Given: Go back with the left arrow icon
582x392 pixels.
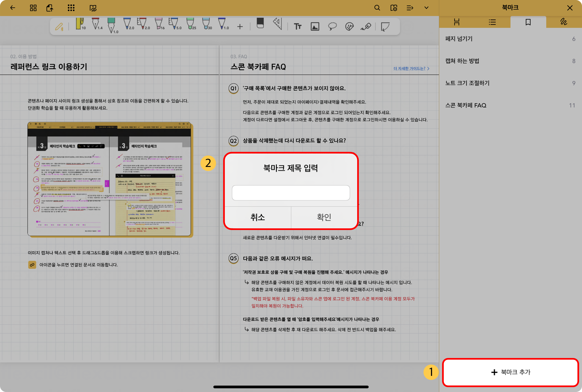Looking at the screenshot, I should [x=13, y=8].
